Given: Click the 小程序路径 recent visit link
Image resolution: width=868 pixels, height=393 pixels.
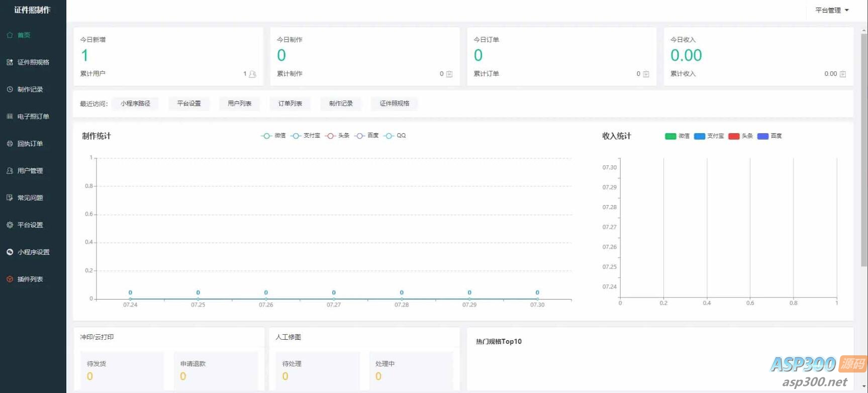Looking at the screenshot, I should pyautogui.click(x=135, y=104).
